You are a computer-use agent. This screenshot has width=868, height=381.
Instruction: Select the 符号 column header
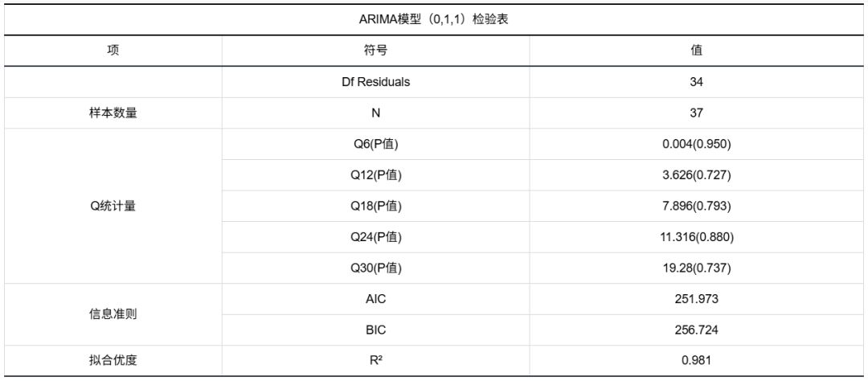(x=375, y=50)
